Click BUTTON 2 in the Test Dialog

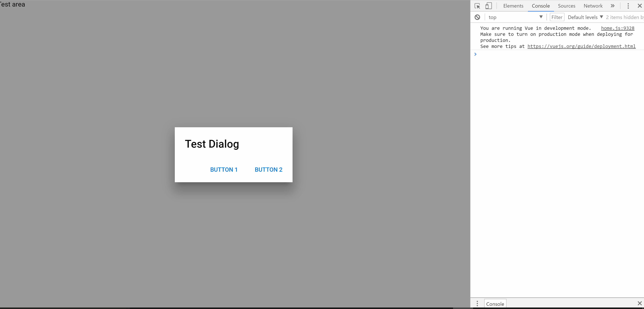coord(268,169)
